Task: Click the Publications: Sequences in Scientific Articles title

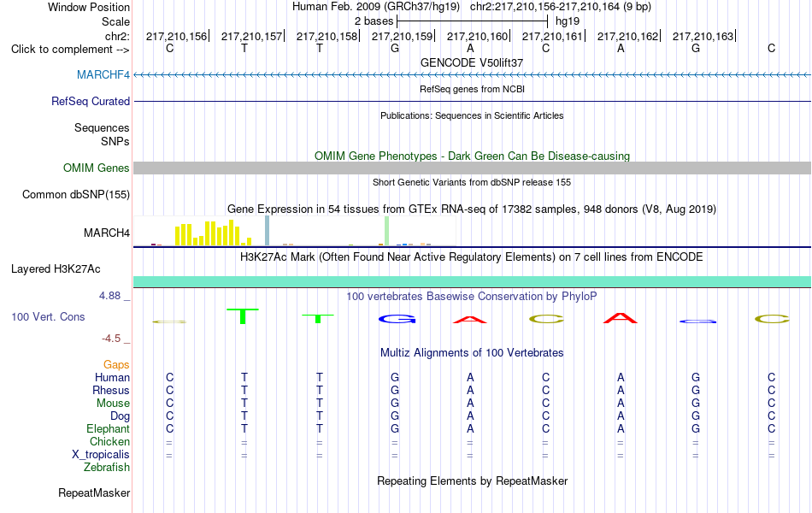Action: (472, 115)
